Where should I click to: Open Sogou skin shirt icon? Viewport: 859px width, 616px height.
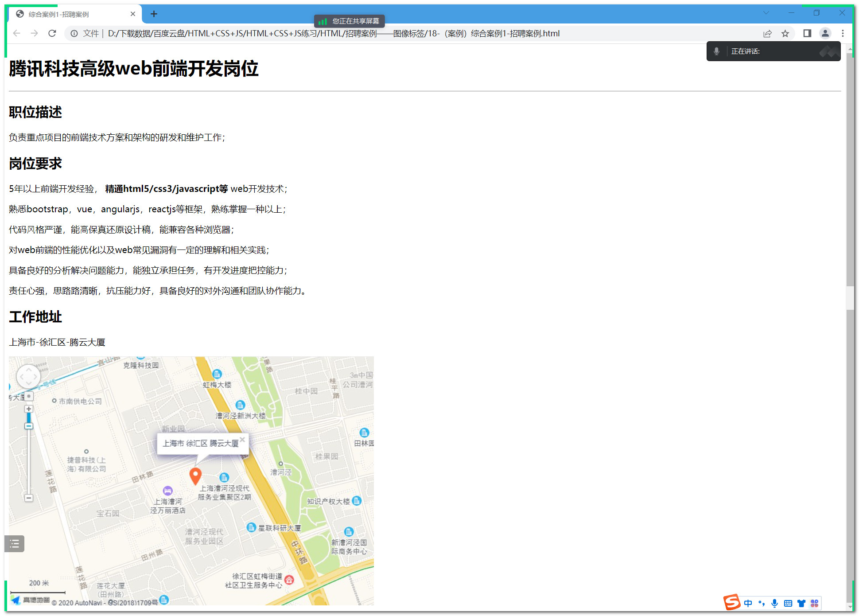[x=801, y=603]
